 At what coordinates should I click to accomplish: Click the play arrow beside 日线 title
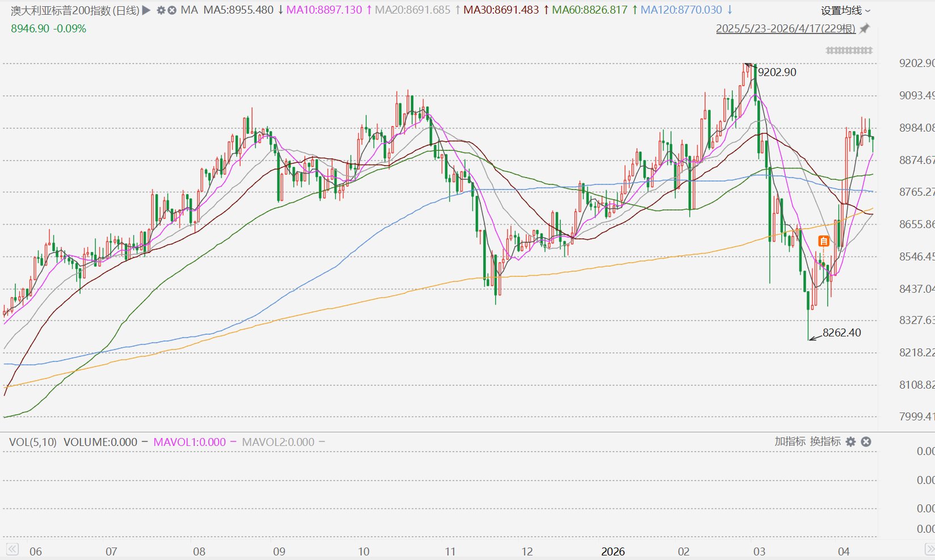146,10
